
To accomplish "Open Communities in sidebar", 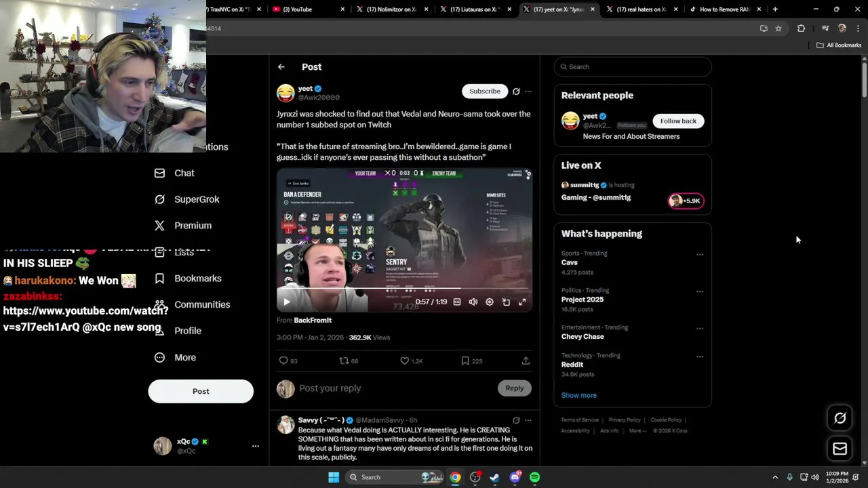I will [x=192, y=305].
